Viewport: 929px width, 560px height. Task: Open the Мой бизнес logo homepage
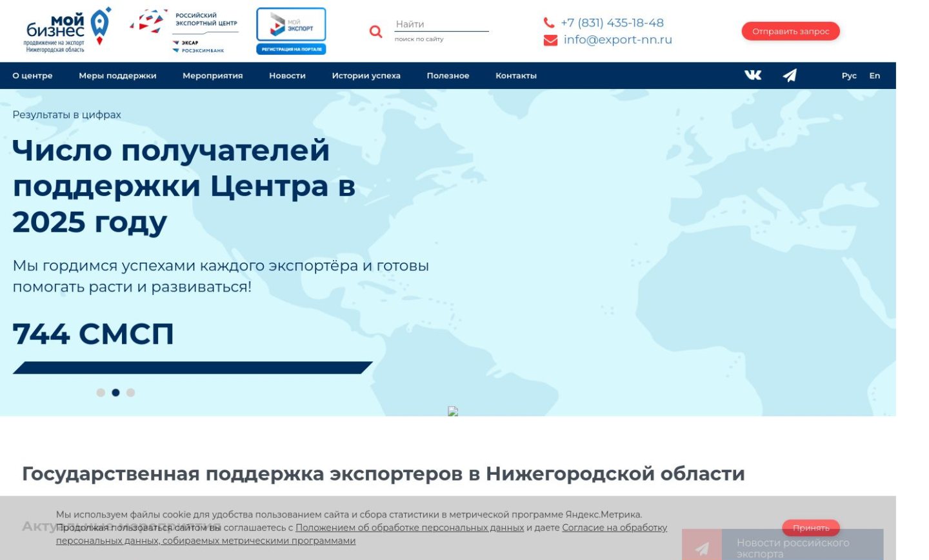[68, 30]
